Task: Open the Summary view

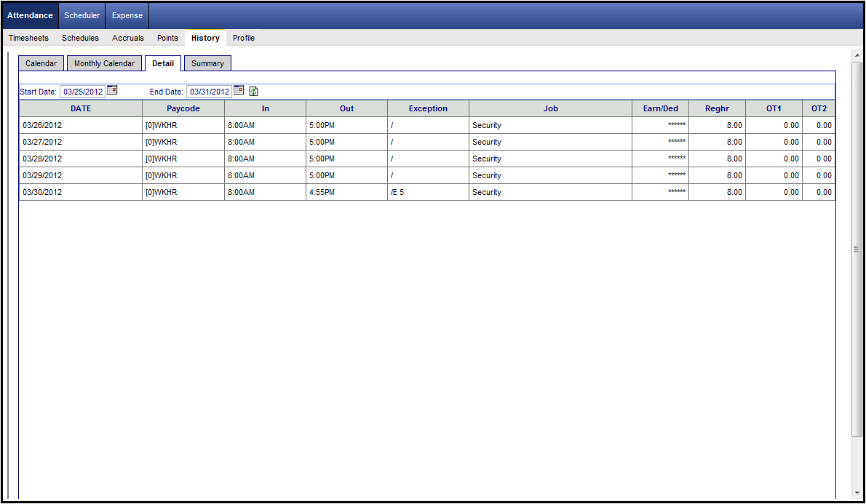Action: (x=207, y=63)
